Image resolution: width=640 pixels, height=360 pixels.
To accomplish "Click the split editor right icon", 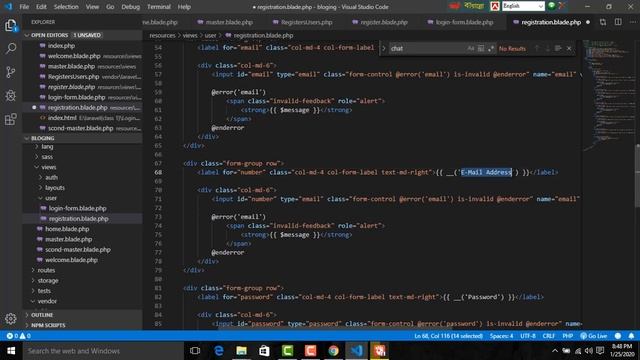I will coord(618,22).
